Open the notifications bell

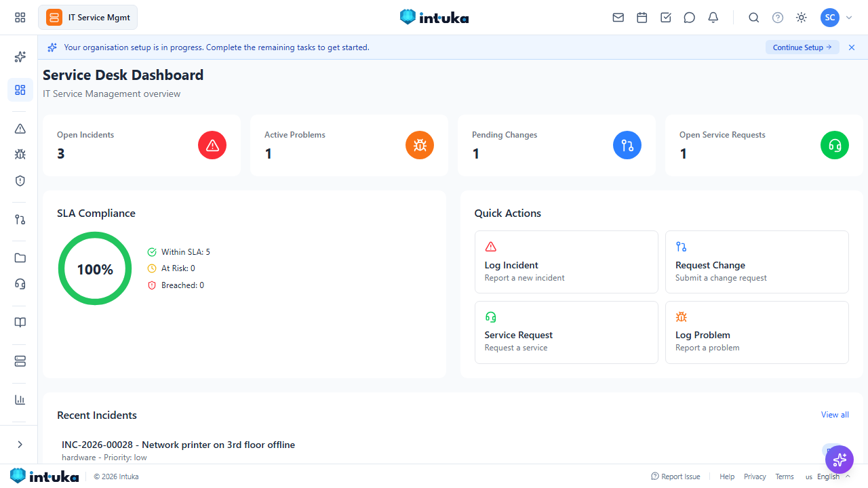coord(713,18)
